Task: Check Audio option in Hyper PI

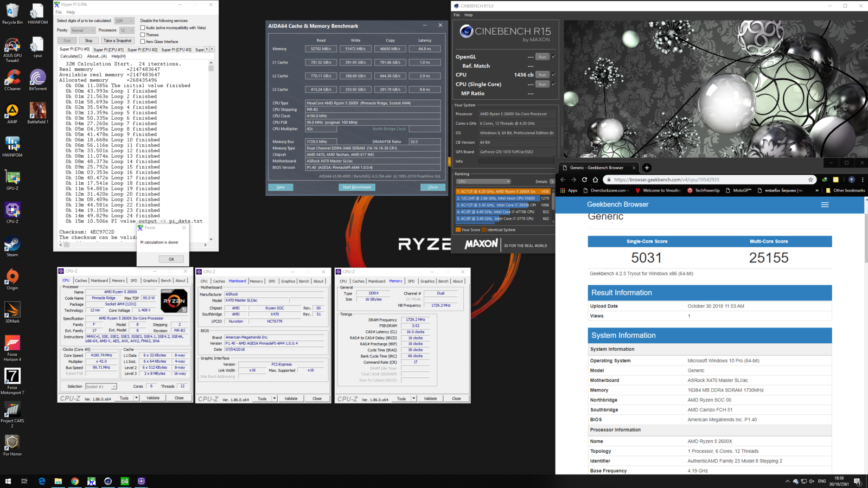Action: coord(143,28)
